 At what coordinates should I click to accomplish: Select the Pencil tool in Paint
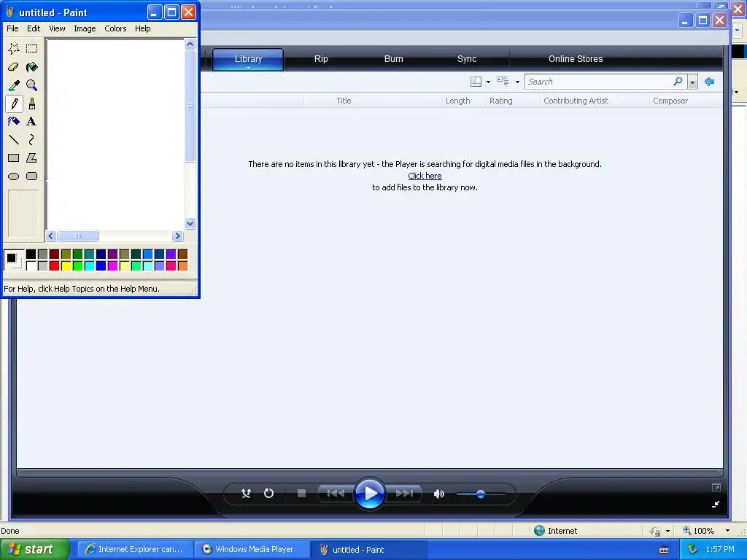[14, 104]
